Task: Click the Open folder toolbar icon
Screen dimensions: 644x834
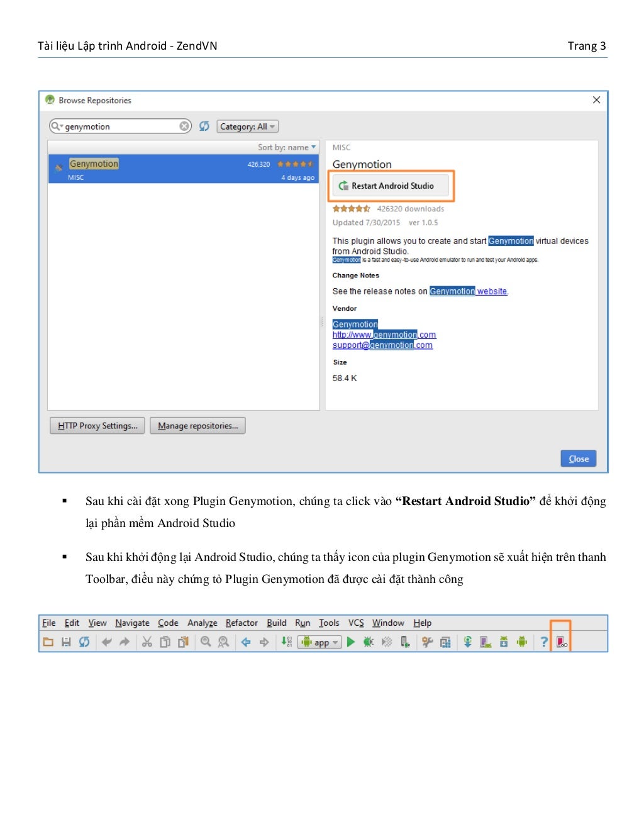Action: pyautogui.click(x=48, y=642)
